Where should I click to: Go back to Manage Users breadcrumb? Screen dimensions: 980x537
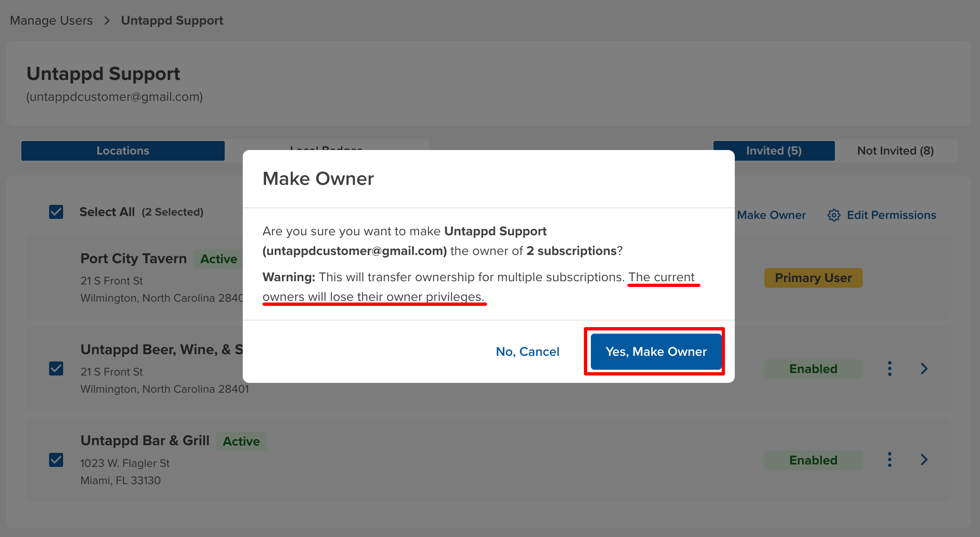[x=51, y=20]
